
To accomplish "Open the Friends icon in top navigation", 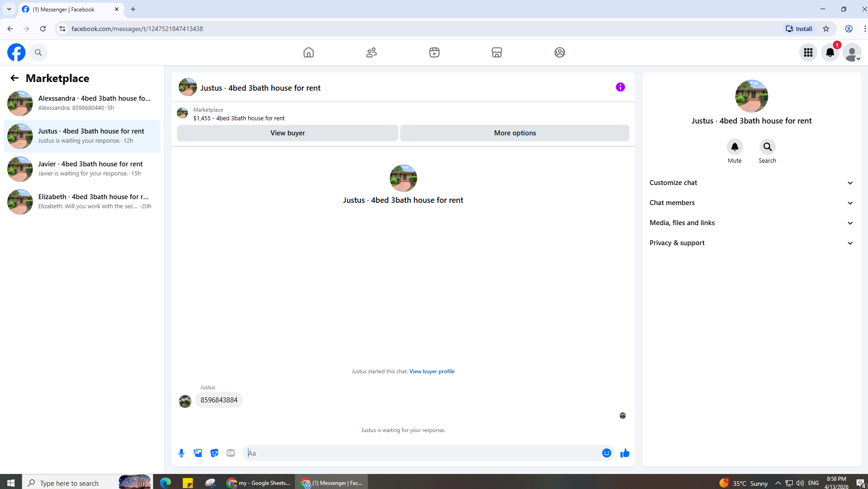I will click(x=372, y=52).
